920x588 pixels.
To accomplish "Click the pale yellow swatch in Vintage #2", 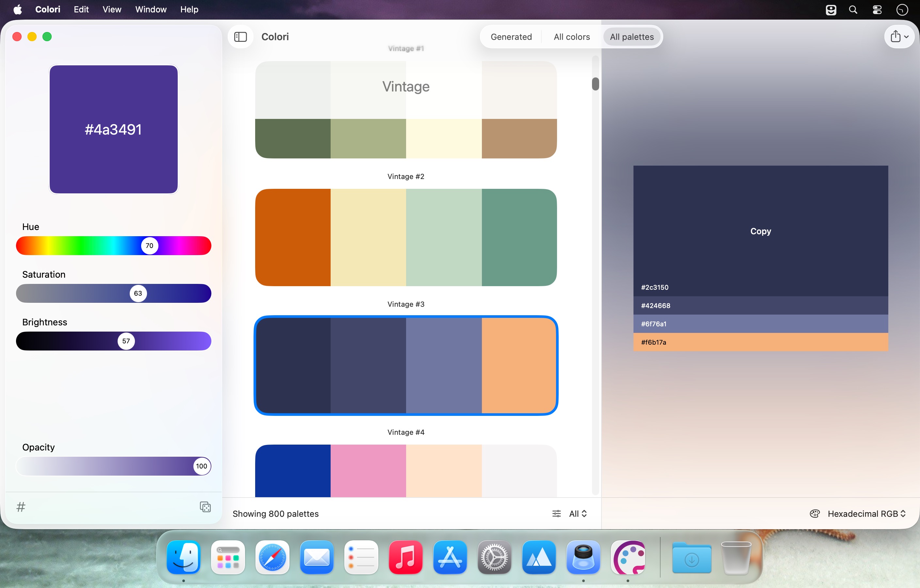I will 368,237.
